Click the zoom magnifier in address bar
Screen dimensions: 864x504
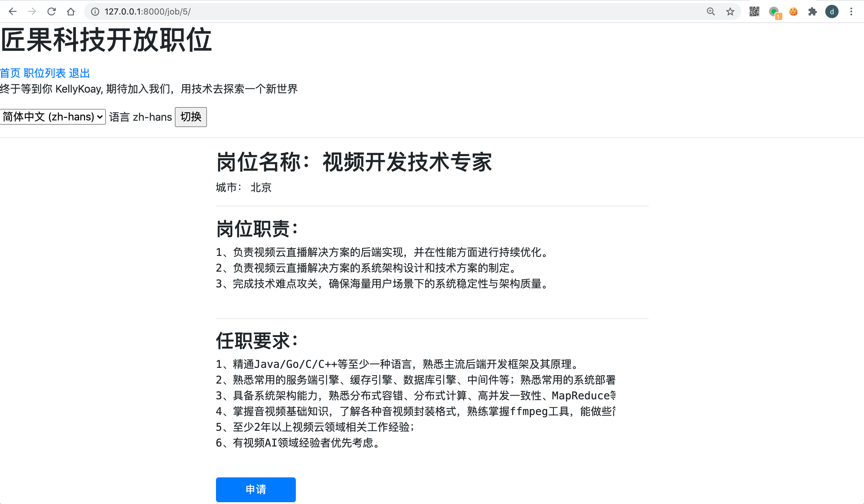(711, 12)
